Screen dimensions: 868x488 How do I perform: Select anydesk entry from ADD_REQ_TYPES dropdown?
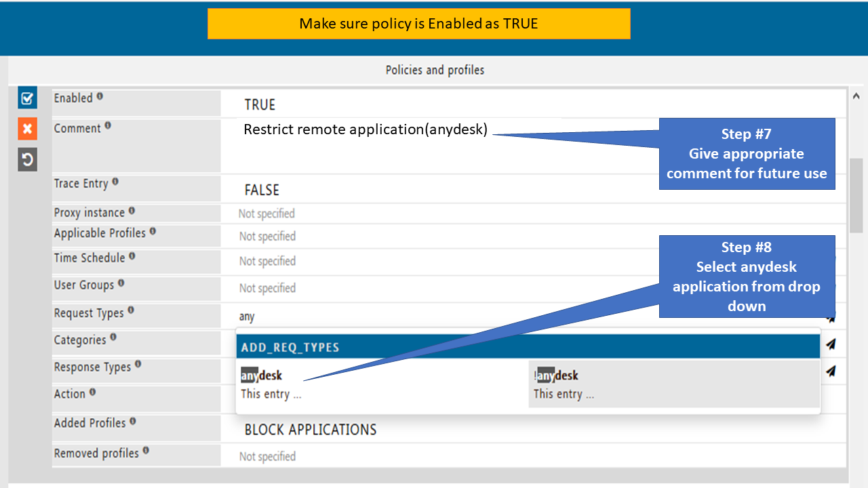382,384
